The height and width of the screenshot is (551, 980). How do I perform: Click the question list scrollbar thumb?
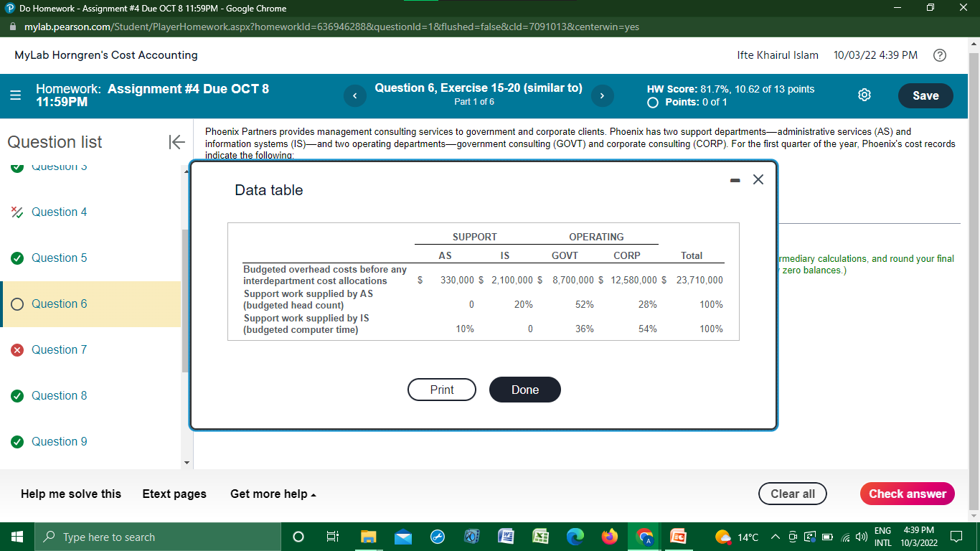[x=185, y=301]
